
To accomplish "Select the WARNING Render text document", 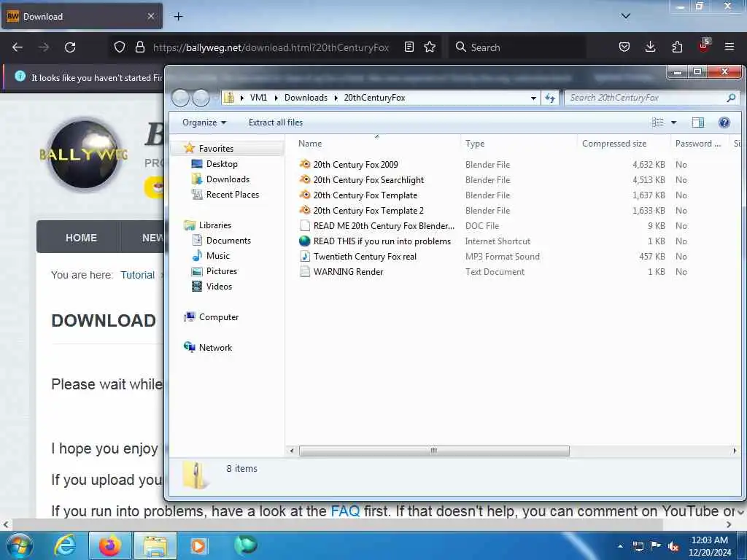I will [x=348, y=271].
